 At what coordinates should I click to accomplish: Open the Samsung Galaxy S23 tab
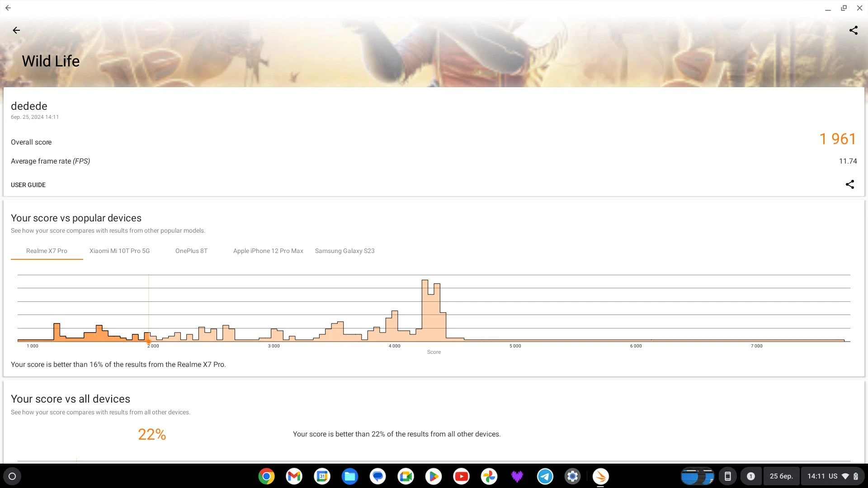coord(344,251)
